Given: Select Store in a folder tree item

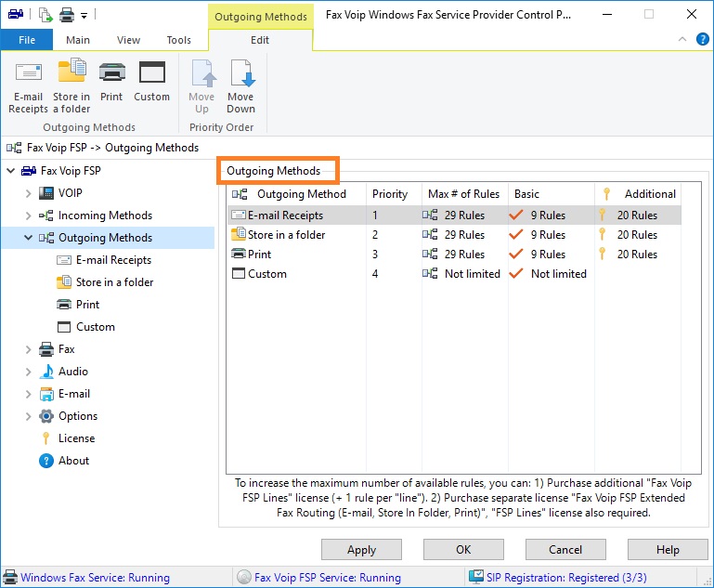Looking at the screenshot, I should 115,282.
